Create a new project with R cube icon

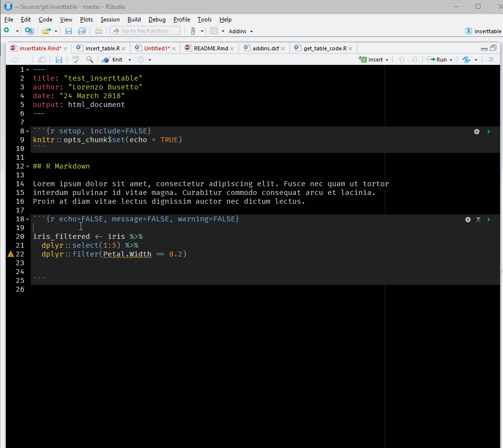29,31
